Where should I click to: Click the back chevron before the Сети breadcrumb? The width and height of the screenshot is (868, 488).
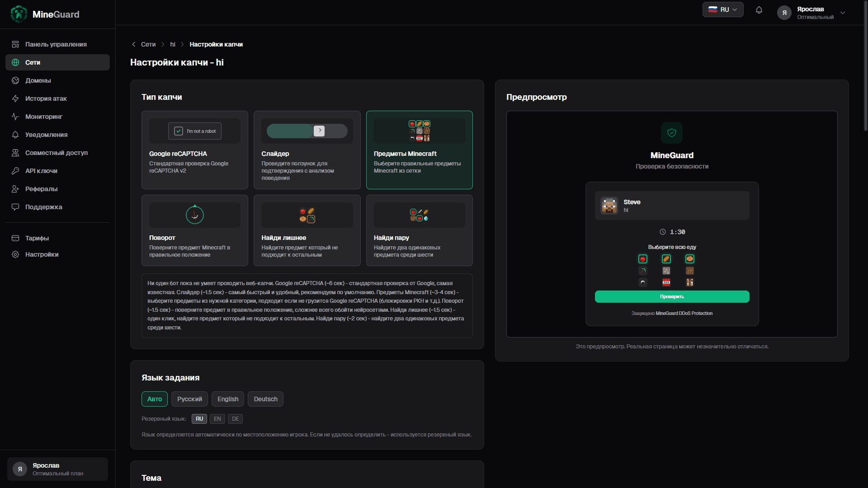coord(133,44)
